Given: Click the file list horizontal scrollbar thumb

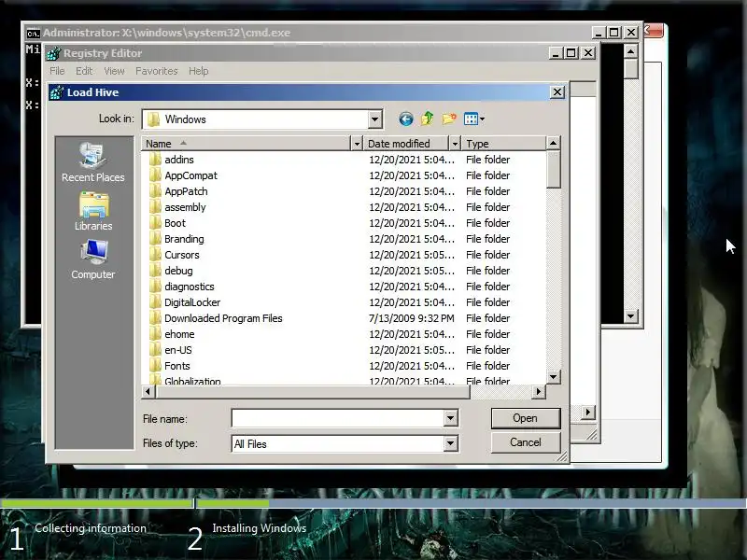Looking at the screenshot, I should tap(312, 391).
